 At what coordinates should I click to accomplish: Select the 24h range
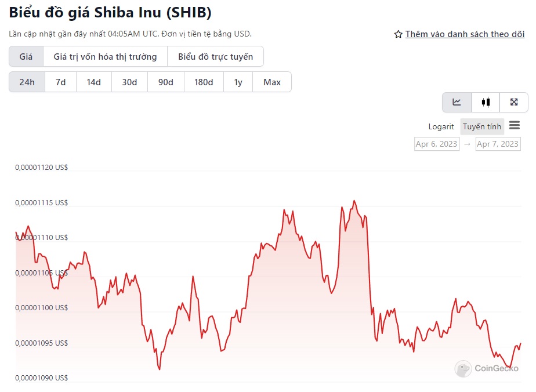27,82
